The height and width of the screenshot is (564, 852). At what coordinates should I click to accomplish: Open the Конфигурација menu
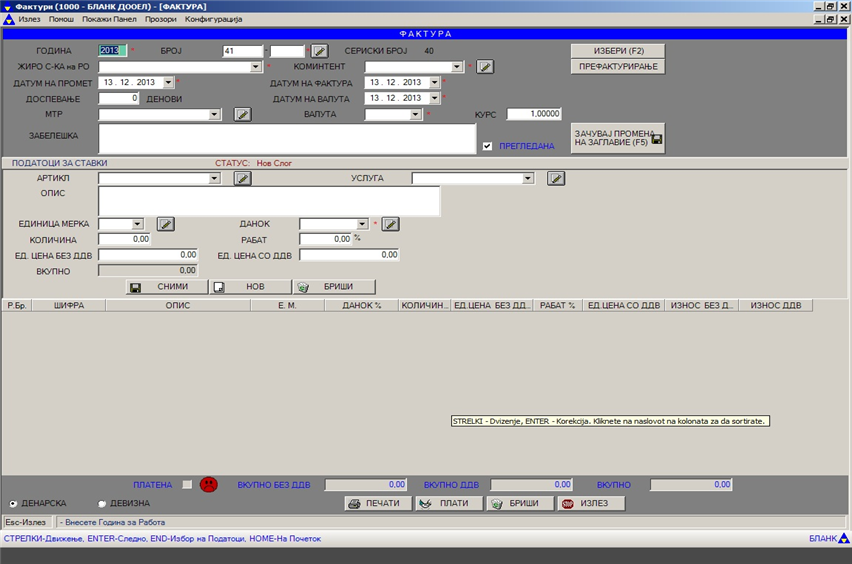tap(214, 19)
